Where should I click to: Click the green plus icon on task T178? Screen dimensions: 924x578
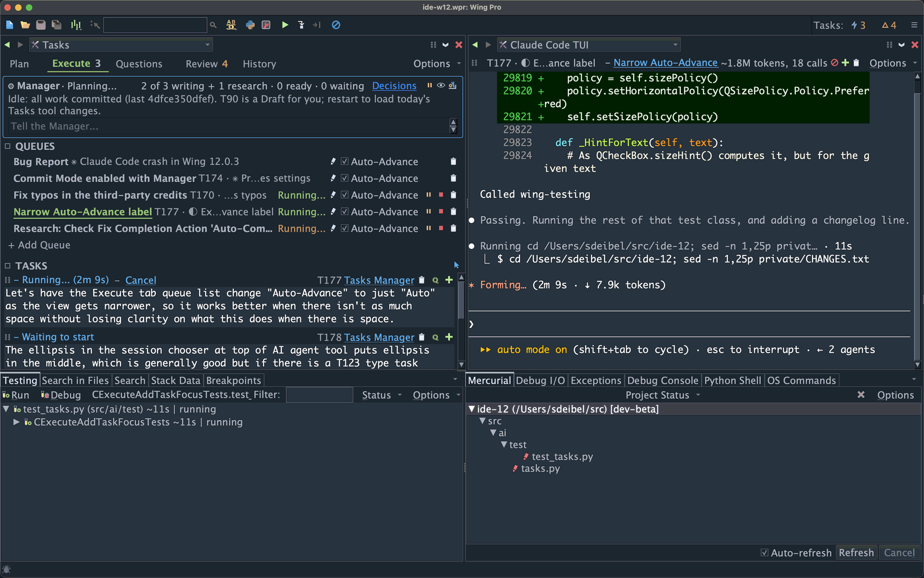point(449,337)
